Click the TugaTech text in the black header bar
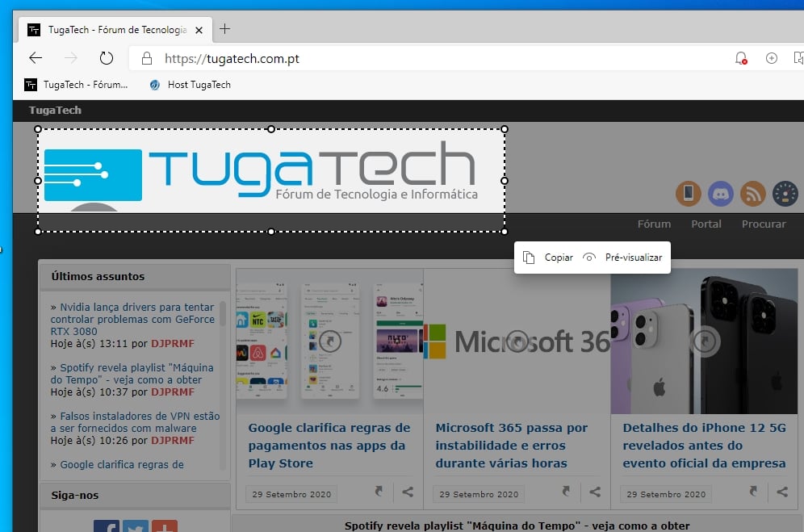The height and width of the screenshot is (532, 804). pyautogui.click(x=55, y=111)
